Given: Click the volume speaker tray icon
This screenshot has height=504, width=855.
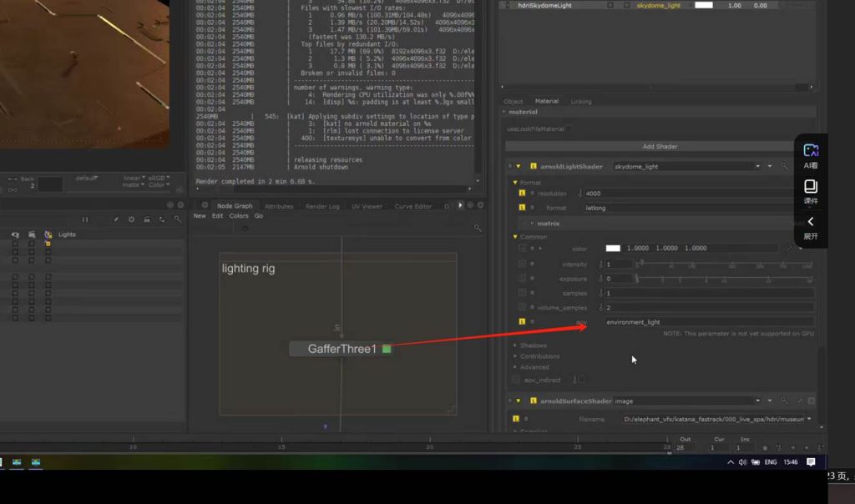Looking at the screenshot, I should [742, 462].
